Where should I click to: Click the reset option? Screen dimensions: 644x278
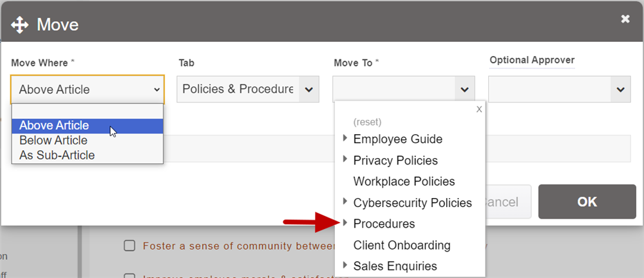[367, 122]
